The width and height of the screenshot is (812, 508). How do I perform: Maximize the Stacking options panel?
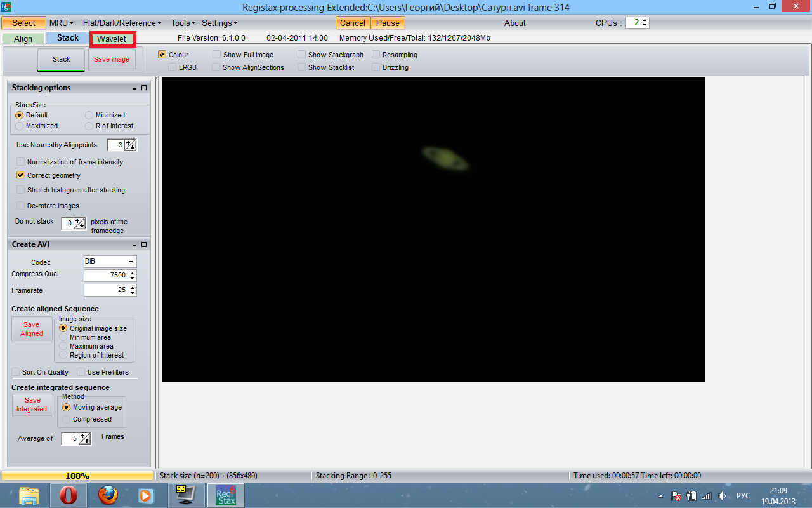(144, 88)
